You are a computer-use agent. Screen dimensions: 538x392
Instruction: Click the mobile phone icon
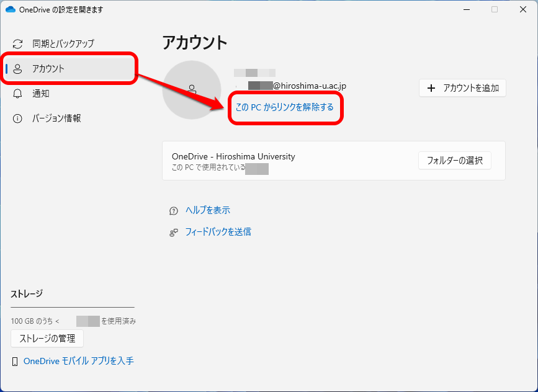pyautogui.click(x=15, y=362)
